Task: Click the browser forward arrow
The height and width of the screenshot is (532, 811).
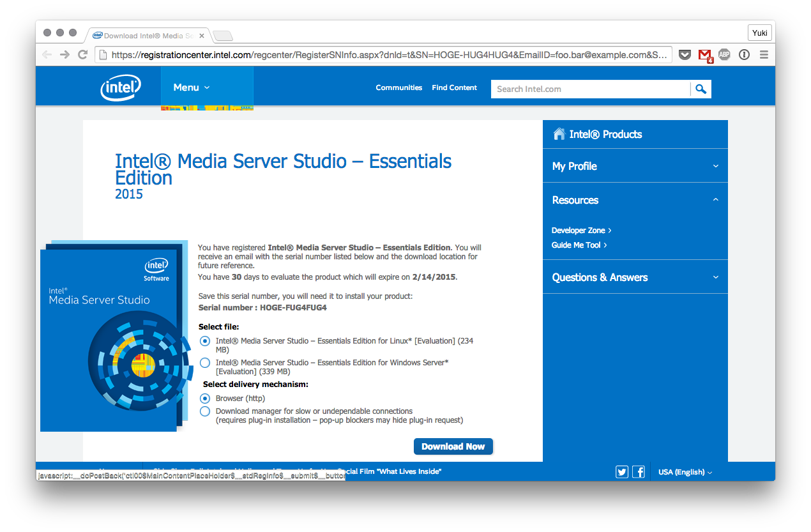Action: [64, 55]
